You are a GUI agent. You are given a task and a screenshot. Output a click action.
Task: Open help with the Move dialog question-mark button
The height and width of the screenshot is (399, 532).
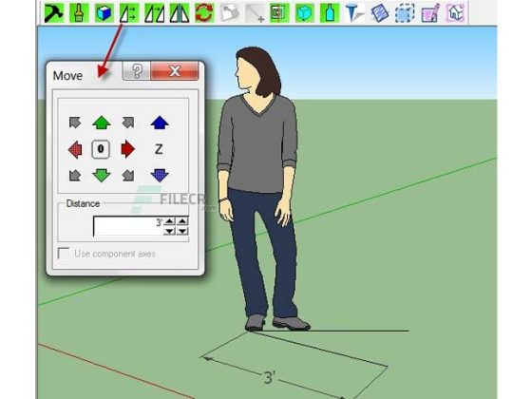[137, 71]
